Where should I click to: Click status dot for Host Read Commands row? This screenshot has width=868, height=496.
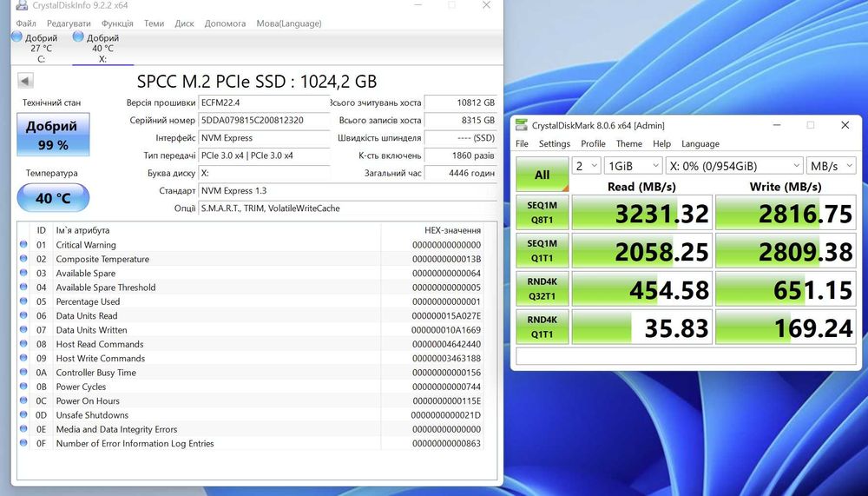23,344
